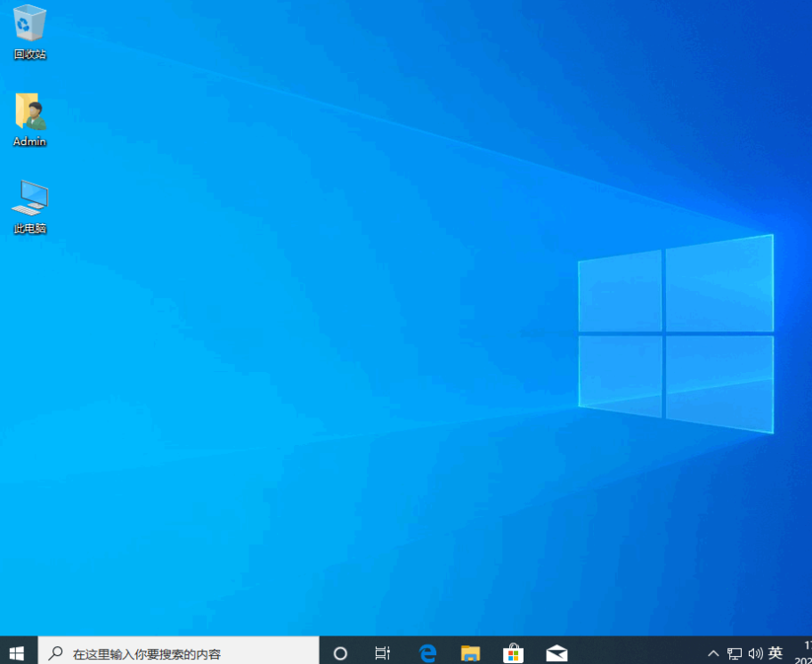
Task: Open Task View from the taskbar
Action: [x=382, y=651]
